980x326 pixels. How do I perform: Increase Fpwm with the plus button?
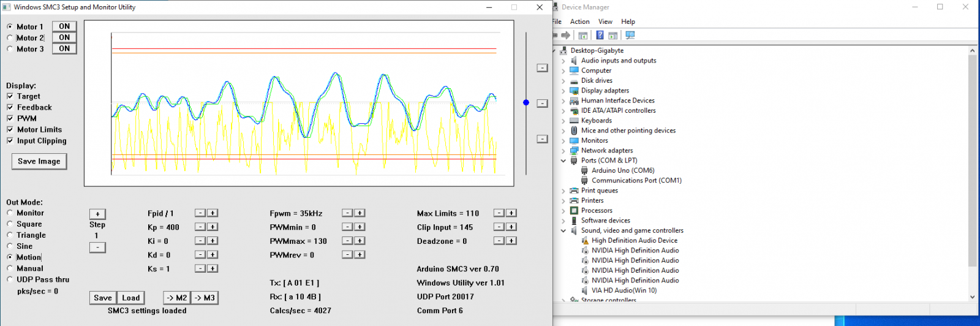[360, 213]
